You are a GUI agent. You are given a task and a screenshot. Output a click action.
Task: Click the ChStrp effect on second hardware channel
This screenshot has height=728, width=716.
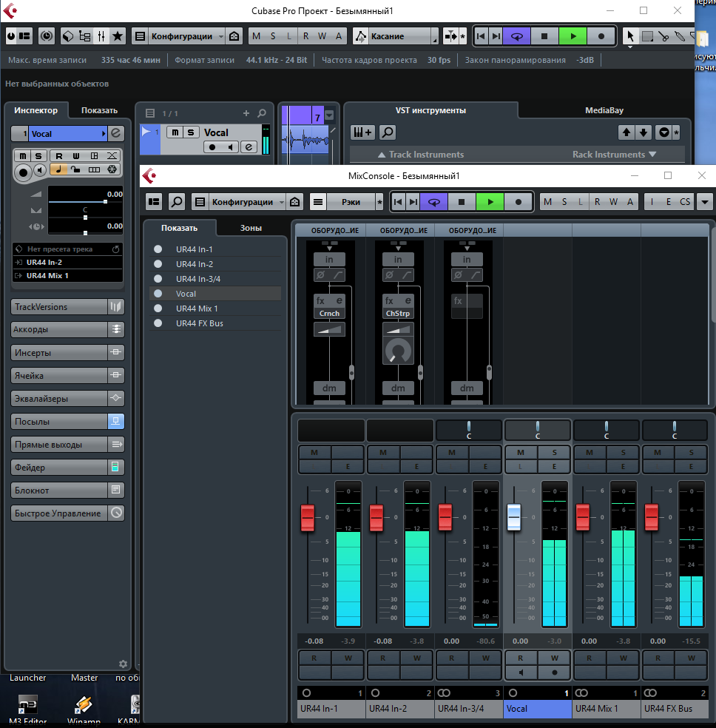click(398, 314)
